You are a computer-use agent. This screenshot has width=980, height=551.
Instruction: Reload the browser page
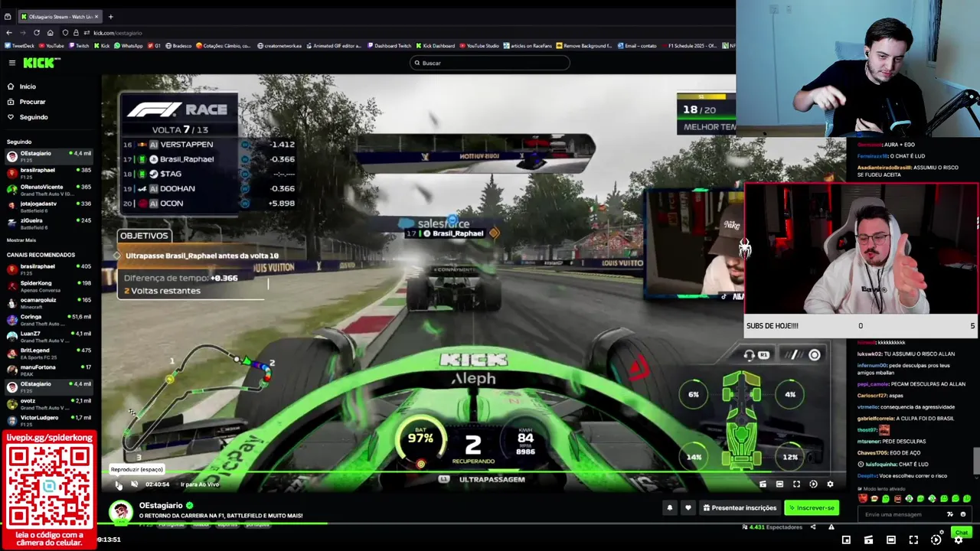tap(36, 33)
